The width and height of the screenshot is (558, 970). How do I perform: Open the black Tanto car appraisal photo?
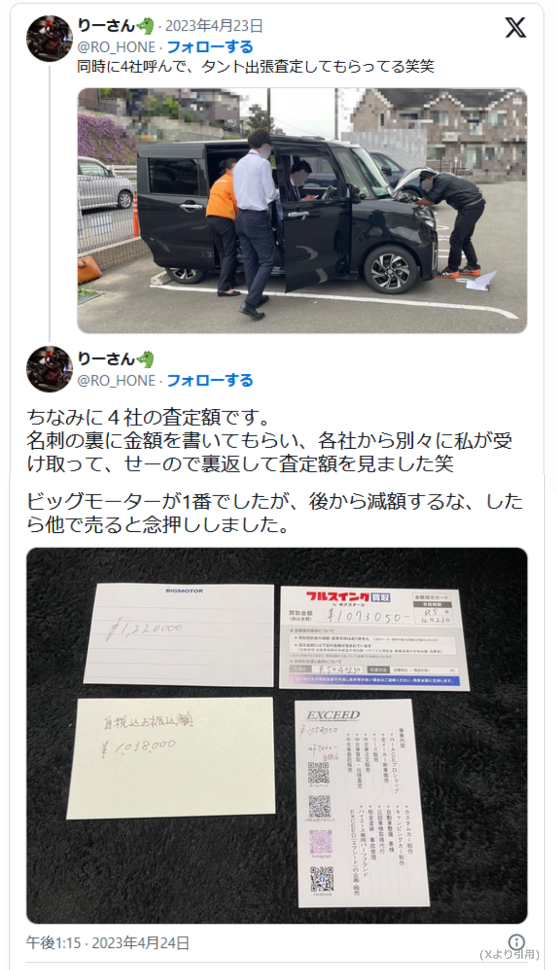point(302,210)
